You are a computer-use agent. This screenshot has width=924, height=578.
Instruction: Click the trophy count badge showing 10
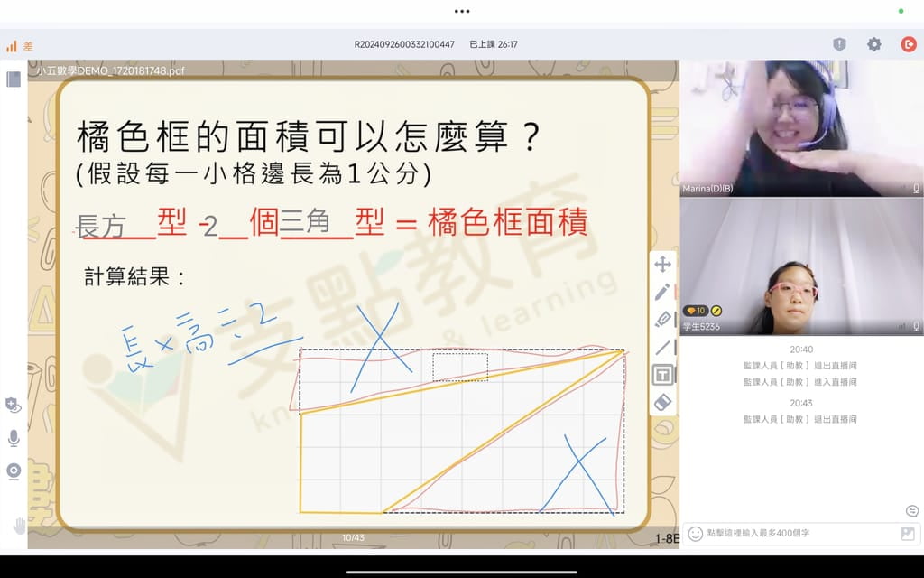[696, 311]
